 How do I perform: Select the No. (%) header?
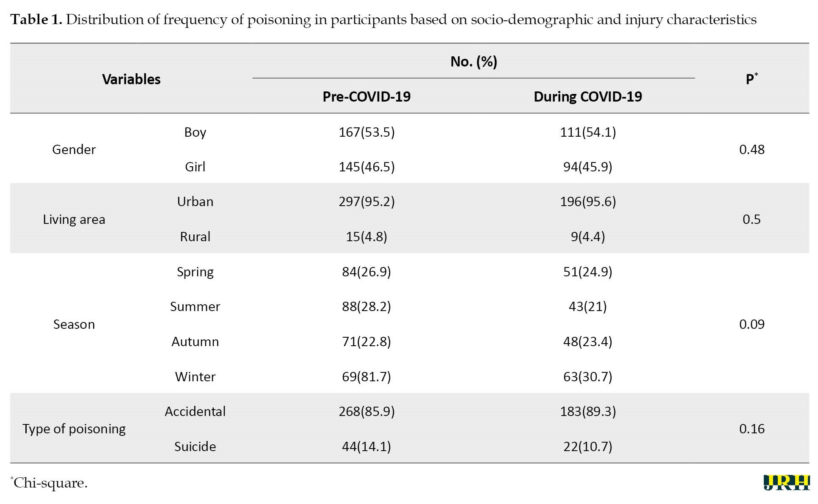click(474, 62)
